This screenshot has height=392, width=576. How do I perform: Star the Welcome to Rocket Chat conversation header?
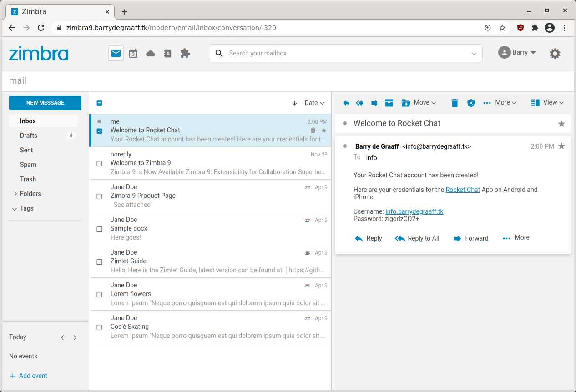[561, 124]
